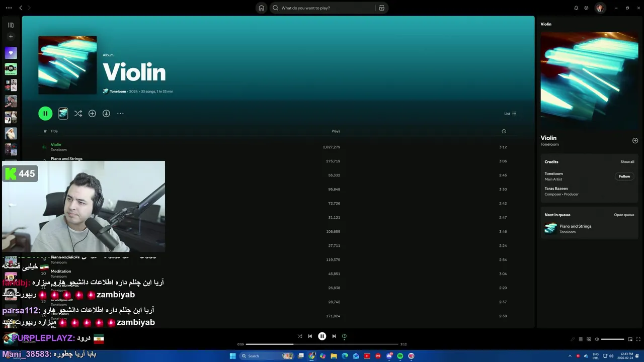644x362 pixels.
Task: Toggle the queue icon in player bar
Action: [581, 339]
